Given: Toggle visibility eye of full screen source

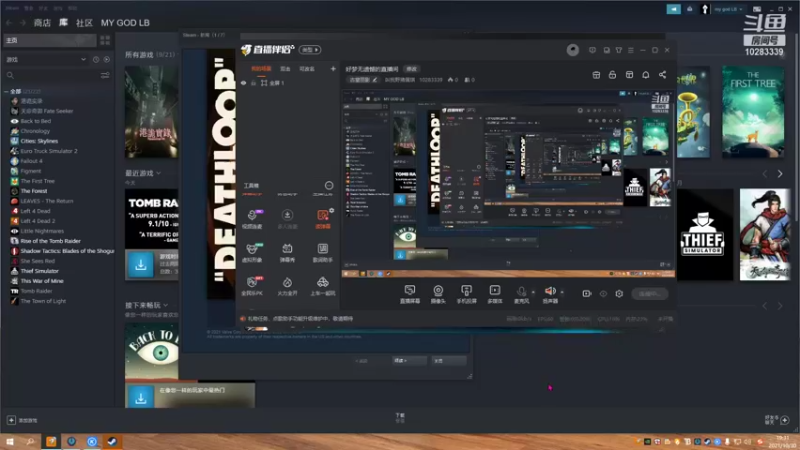Looking at the screenshot, I should (243, 83).
